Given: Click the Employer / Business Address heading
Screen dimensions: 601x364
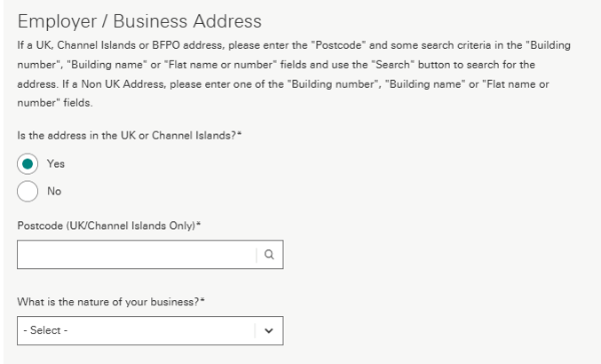Looking at the screenshot, I should [x=139, y=21].
